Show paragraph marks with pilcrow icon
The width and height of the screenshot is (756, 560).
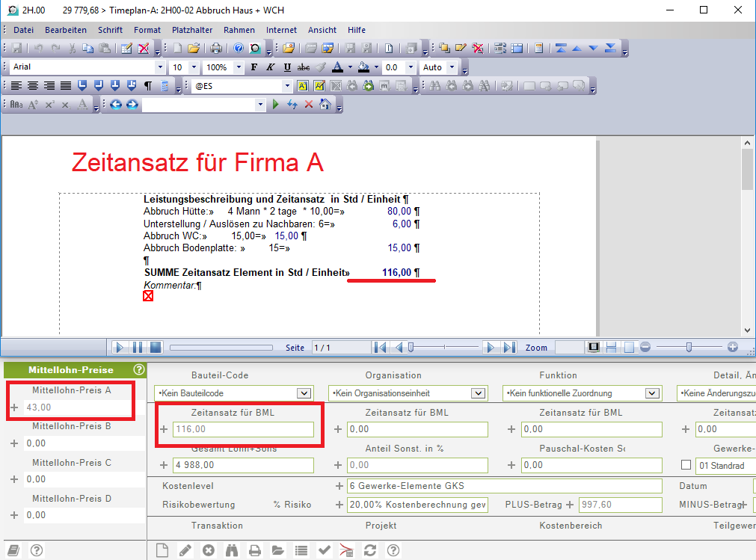(148, 86)
